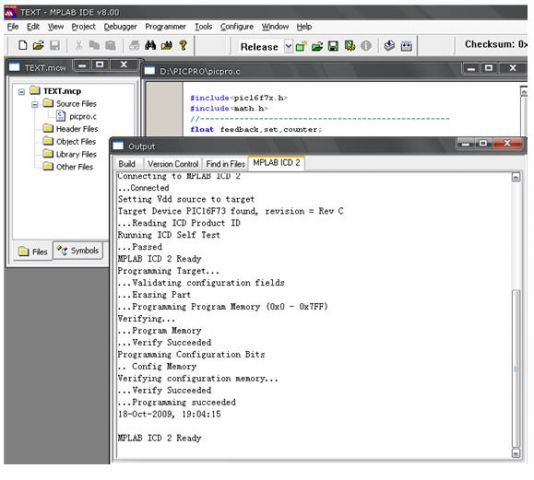Open the Release build configuration dropdown
This screenshot has width=534, height=480.
[288, 46]
